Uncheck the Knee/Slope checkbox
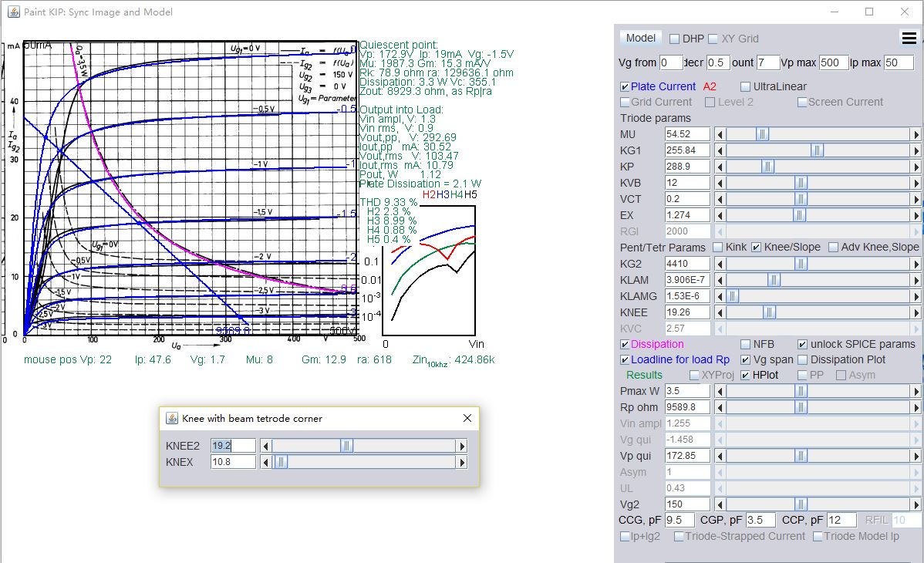The width and height of the screenshot is (924, 563). tap(757, 247)
